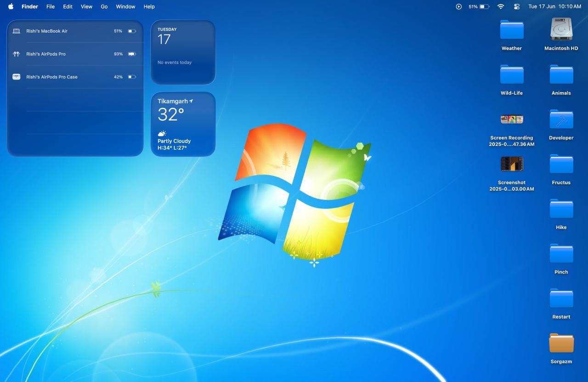Select the Weather folder icon
This screenshot has width=588, height=382.
pos(512,30)
